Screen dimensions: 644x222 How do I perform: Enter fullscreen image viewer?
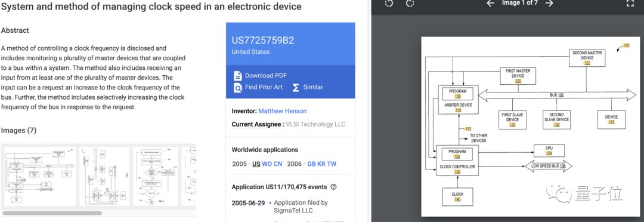click(x=630, y=4)
